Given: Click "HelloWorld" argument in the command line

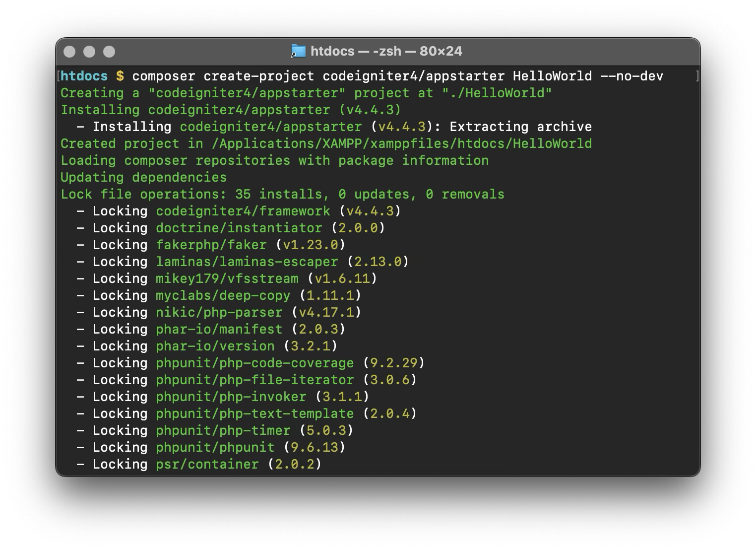Looking at the screenshot, I should point(553,76).
